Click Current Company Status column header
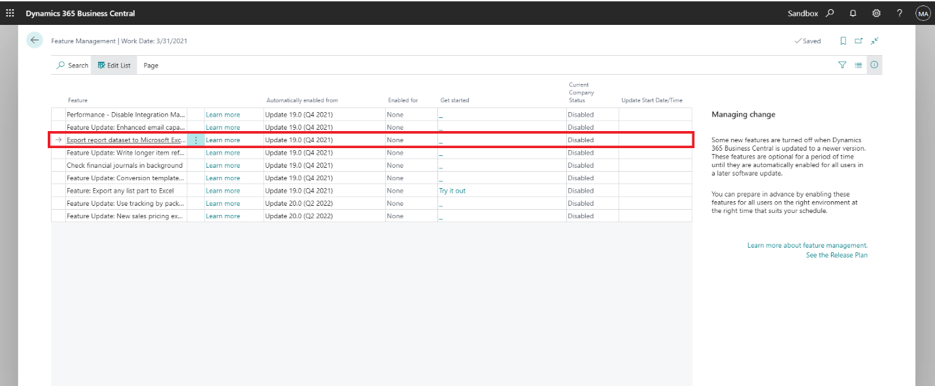This screenshot has width=936, height=388. click(x=581, y=93)
